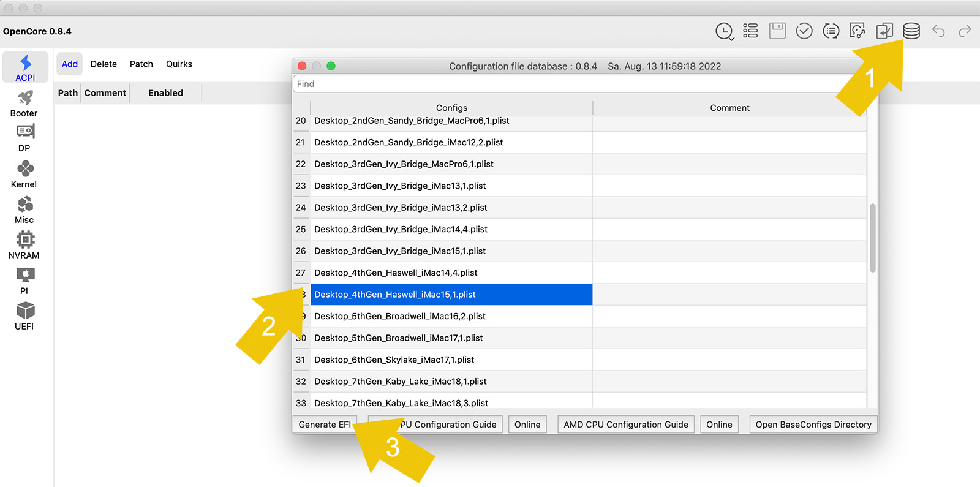Click Open BaseConfigs Directory button
Screen dimensions: 980x487
pos(813,425)
